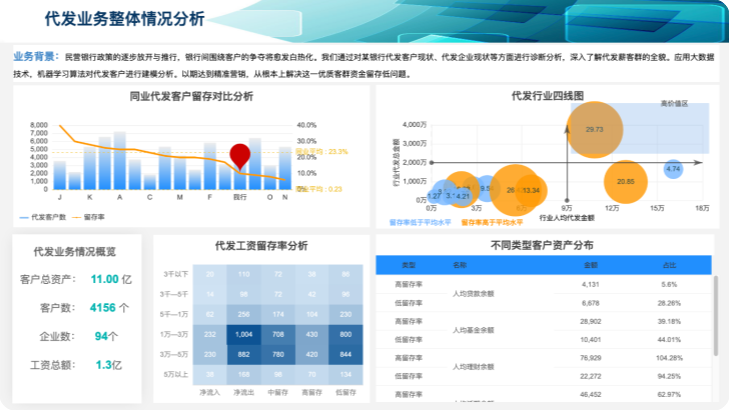Select the 76,929 amount cell
729x410 pixels.
pos(590,358)
